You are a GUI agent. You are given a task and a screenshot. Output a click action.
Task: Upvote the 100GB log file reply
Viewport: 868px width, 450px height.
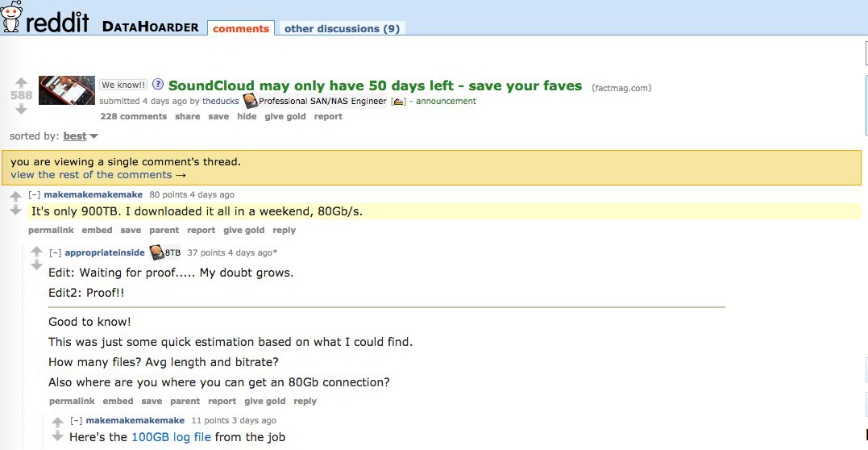[57, 422]
